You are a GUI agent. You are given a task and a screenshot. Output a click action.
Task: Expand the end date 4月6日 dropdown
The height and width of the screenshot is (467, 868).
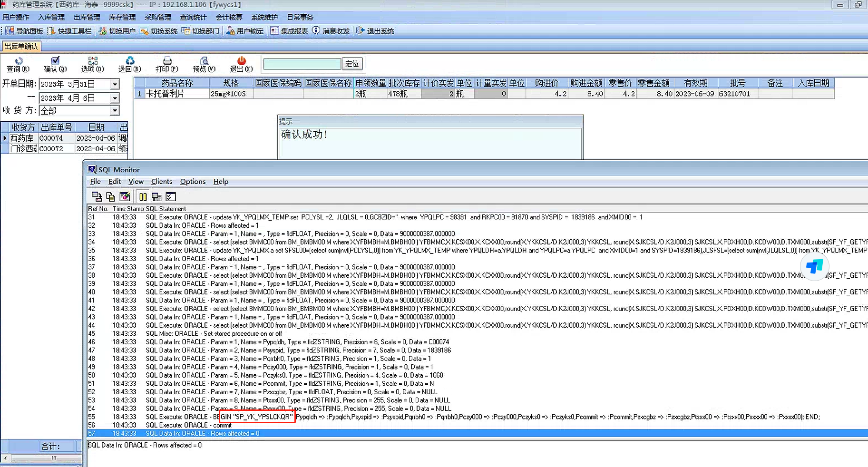click(x=115, y=98)
